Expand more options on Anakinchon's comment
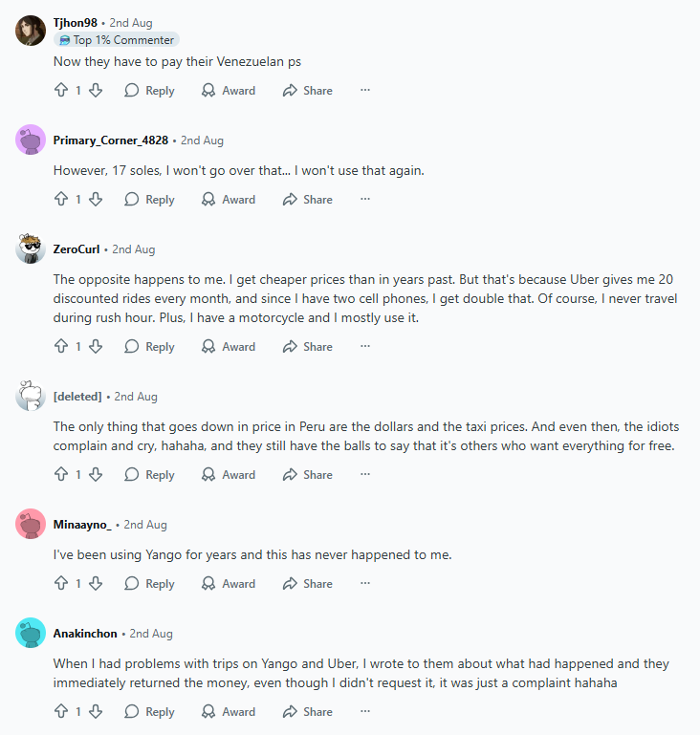The image size is (700, 735). click(x=364, y=712)
